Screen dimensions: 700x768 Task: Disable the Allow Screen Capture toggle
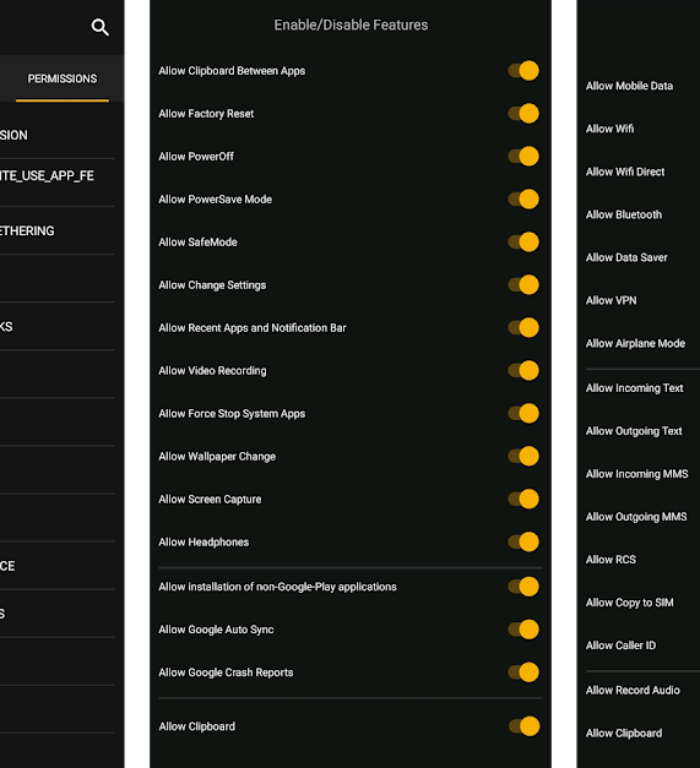click(523, 499)
